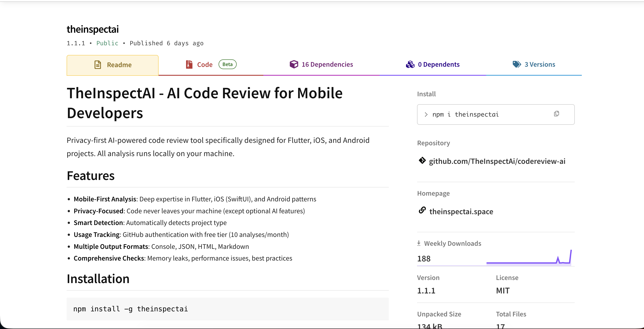Click the Install section label
This screenshot has width=644, height=329.
click(x=426, y=94)
